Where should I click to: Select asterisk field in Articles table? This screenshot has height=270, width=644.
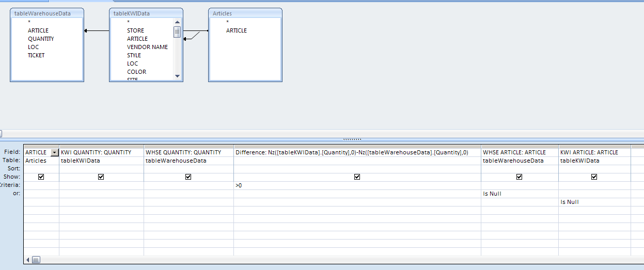pyautogui.click(x=228, y=22)
